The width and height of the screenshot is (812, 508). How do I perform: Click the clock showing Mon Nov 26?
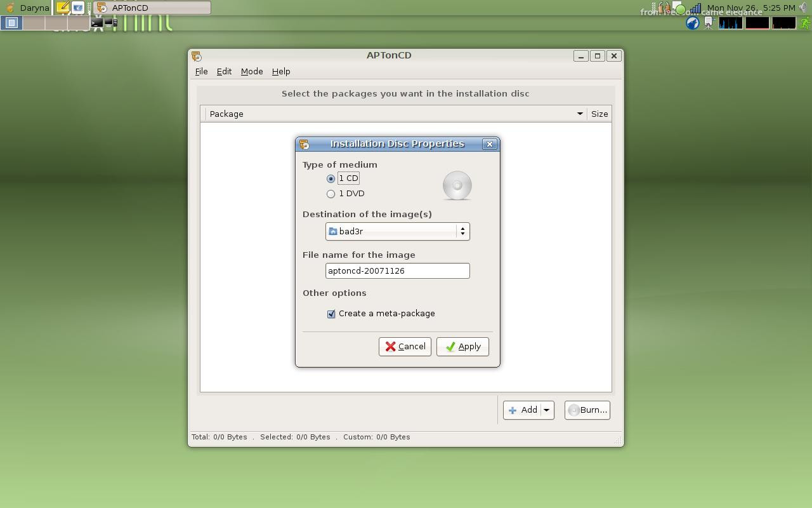tap(751, 8)
